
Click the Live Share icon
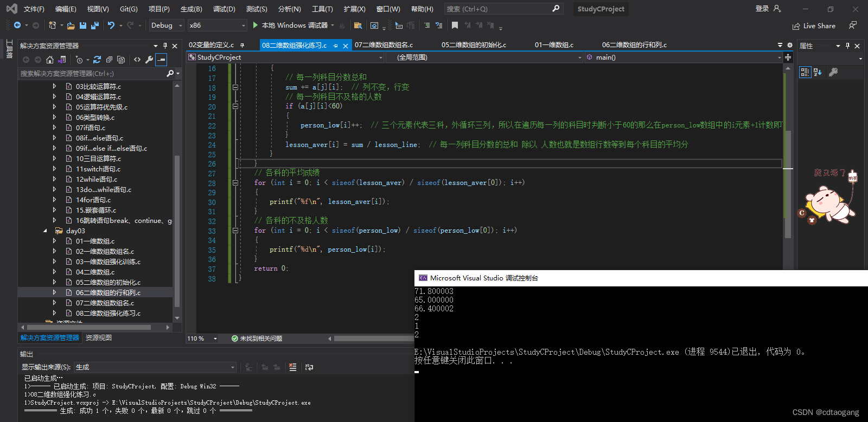coord(796,26)
